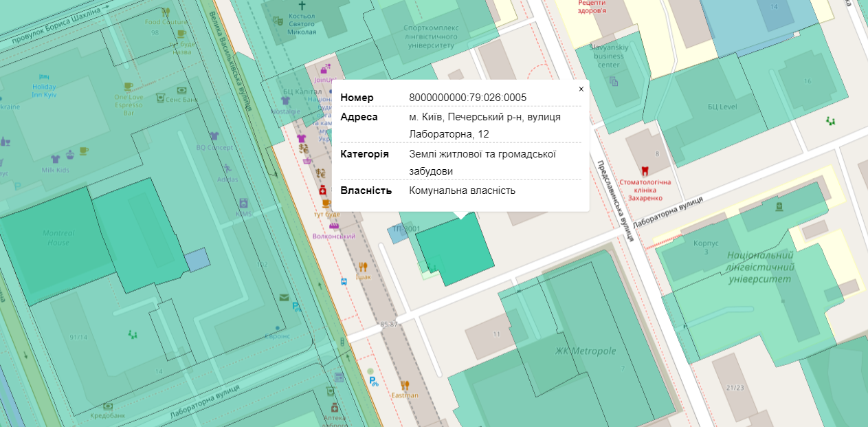
Task: Click the JoinUp travel agency icon
Action: [x=326, y=68]
